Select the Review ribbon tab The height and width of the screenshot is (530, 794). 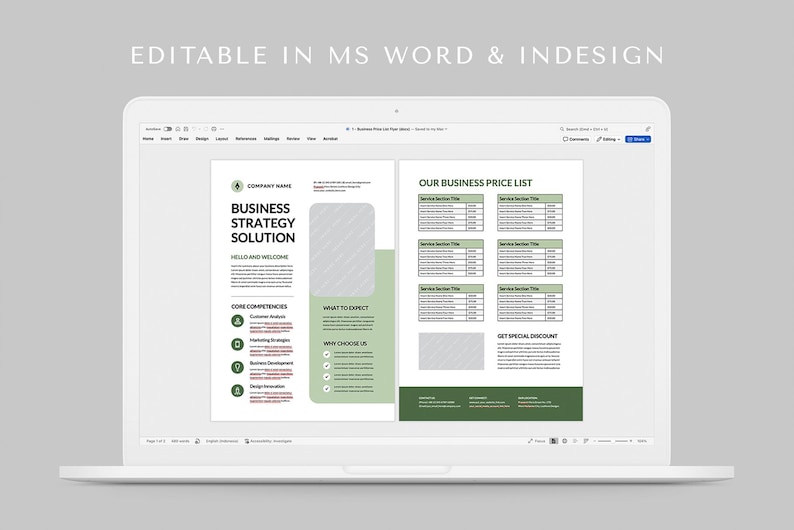coord(293,139)
